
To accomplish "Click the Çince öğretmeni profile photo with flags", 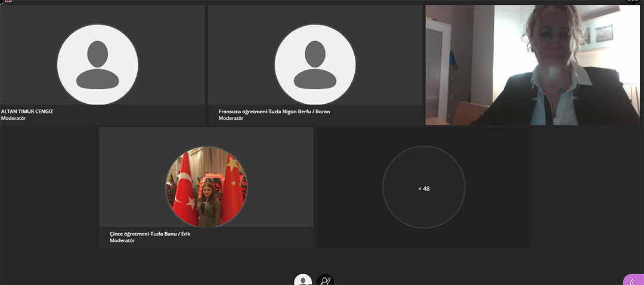I will 206,187.
